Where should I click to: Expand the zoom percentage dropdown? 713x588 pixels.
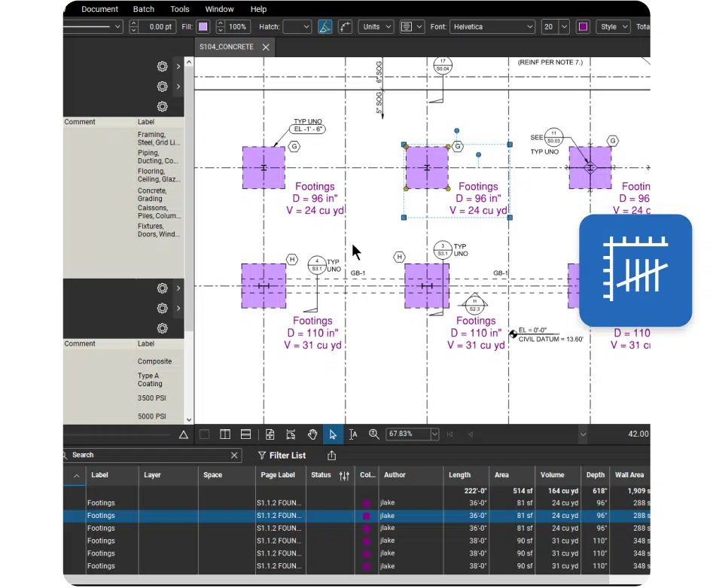coord(434,434)
